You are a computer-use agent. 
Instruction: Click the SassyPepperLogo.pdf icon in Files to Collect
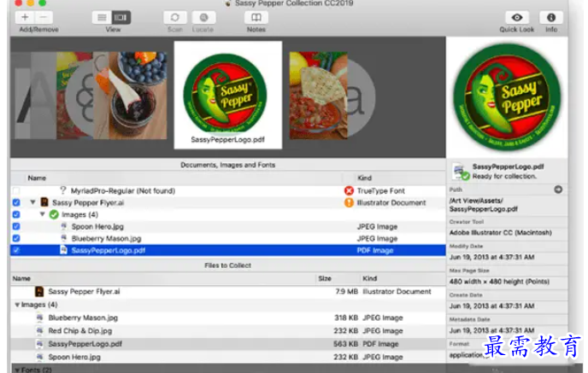coord(39,344)
